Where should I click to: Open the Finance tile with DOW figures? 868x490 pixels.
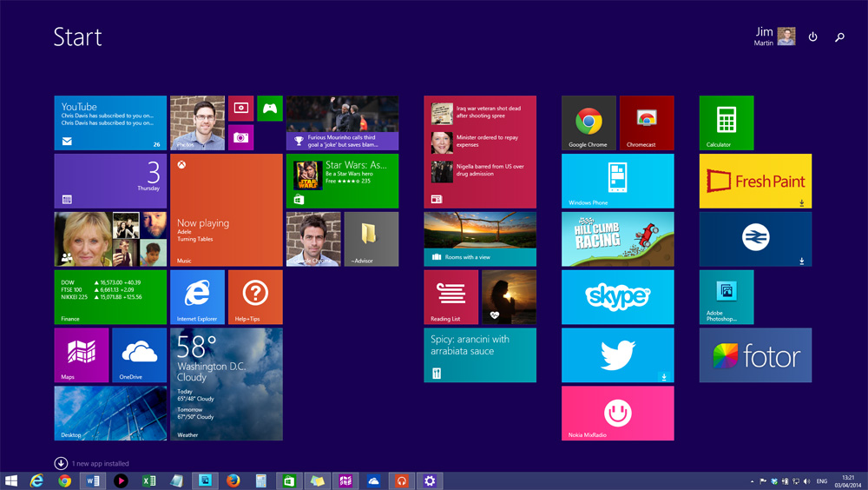point(110,297)
